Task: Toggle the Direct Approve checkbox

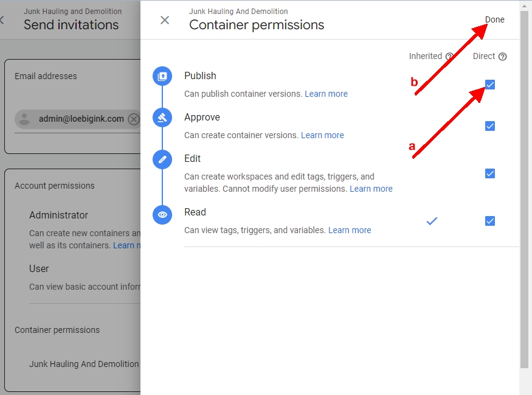Action: click(x=490, y=126)
